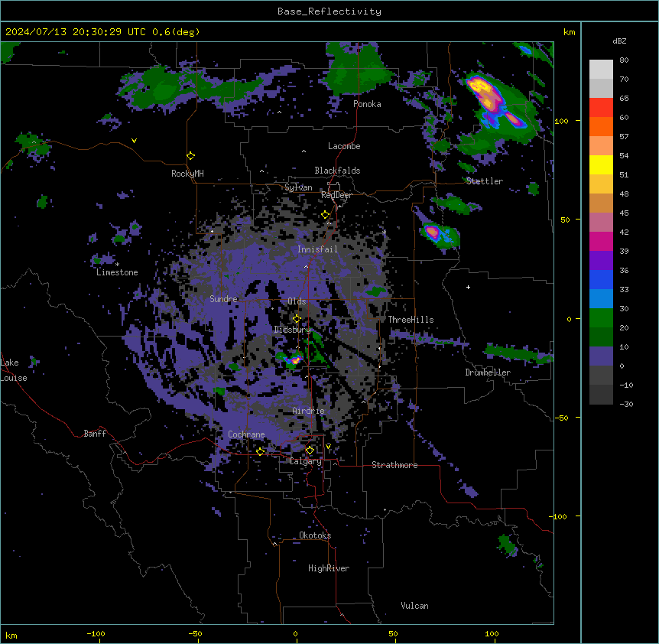Image resolution: width=659 pixels, height=644 pixels.
Task: Click the Didsbury label
Action: tap(292, 330)
